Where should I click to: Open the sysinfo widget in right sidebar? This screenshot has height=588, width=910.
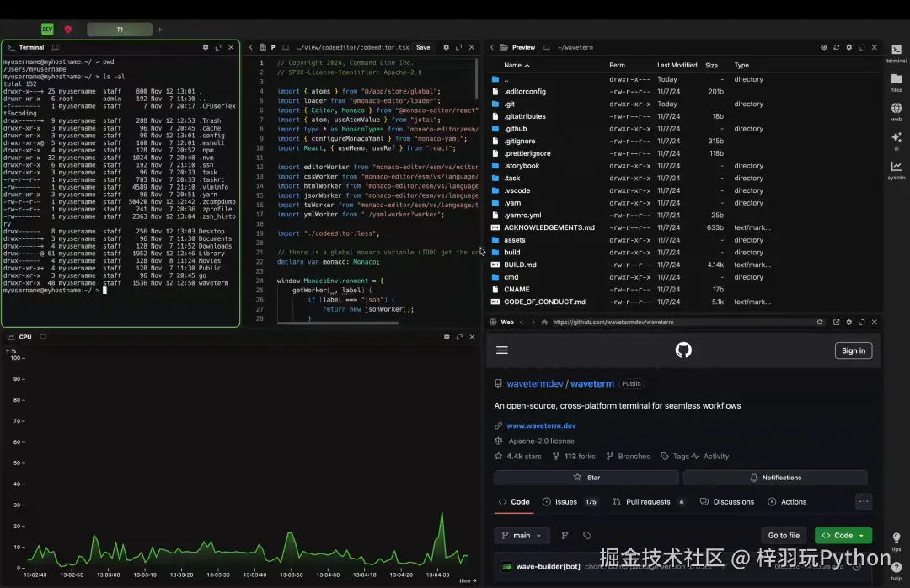pos(896,169)
